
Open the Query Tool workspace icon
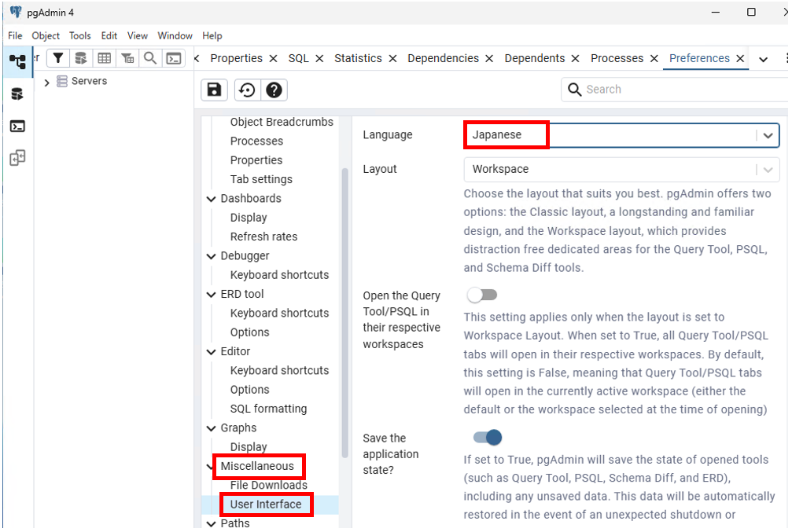click(x=17, y=94)
